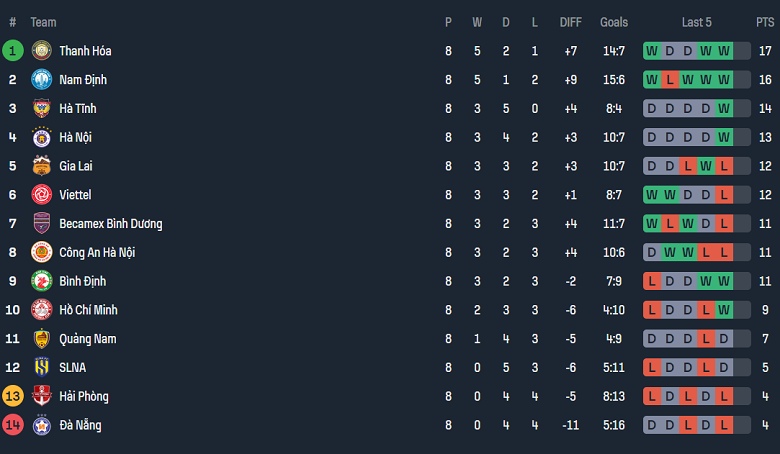Open the Becamex Bình Dương shield icon
780x454 pixels.
[42, 224]
